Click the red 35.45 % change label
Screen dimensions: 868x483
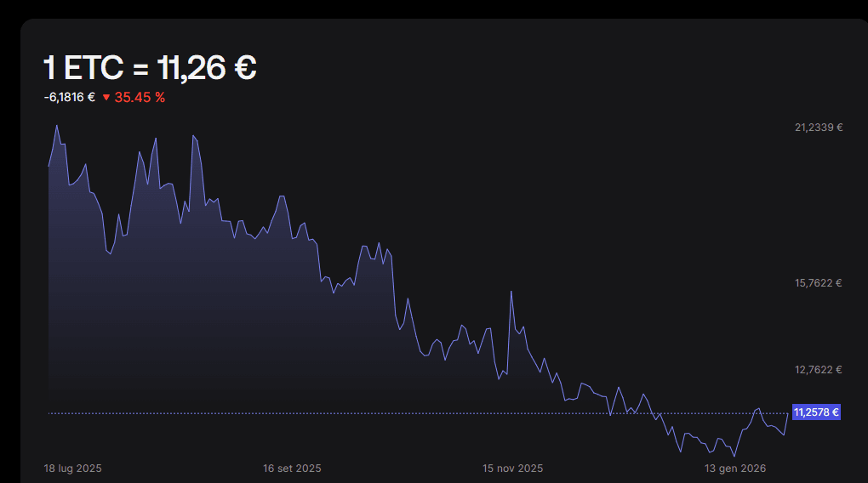[140, 97]
